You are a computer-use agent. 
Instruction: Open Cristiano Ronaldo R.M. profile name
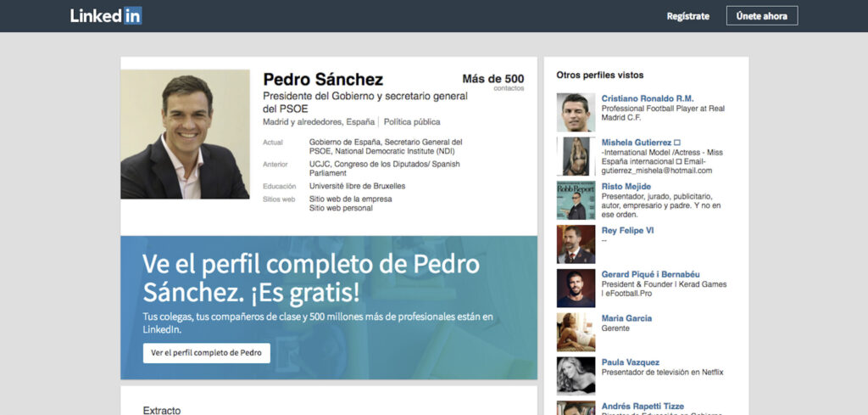click(x=647, y=98)
